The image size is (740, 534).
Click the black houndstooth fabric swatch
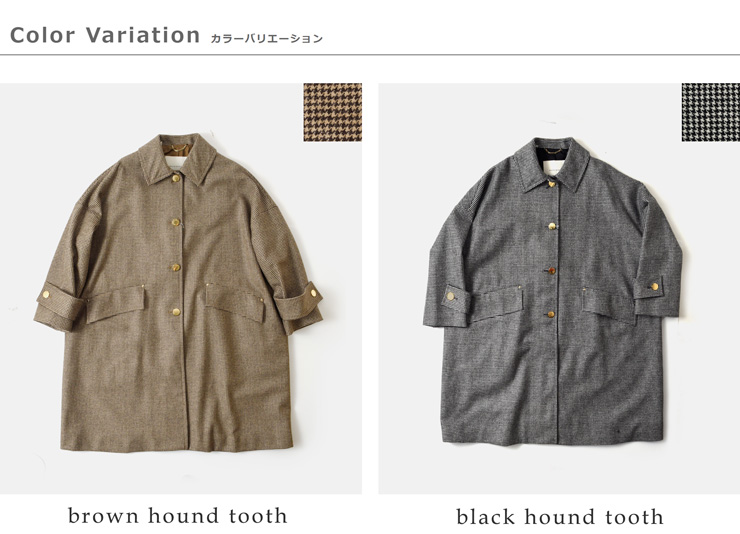pyautogui.click(x=711, y=112)
